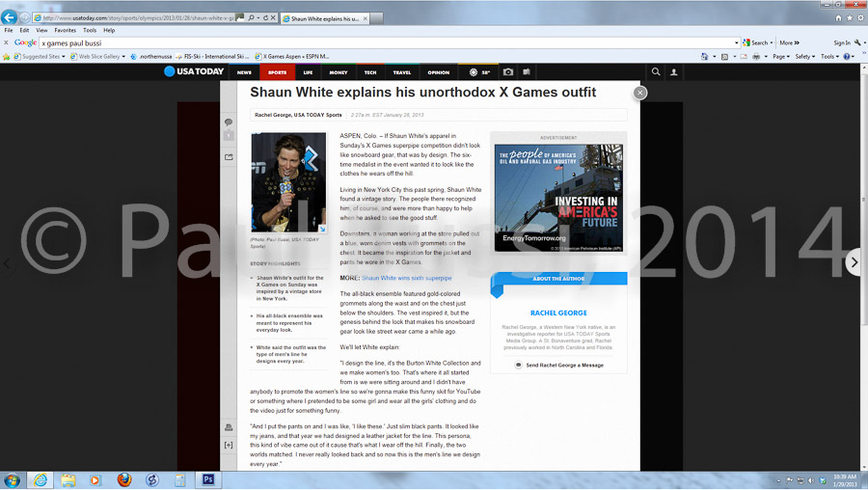868x490 pixels.
Task: Open the File menu
Action: [x=9, y=31]
